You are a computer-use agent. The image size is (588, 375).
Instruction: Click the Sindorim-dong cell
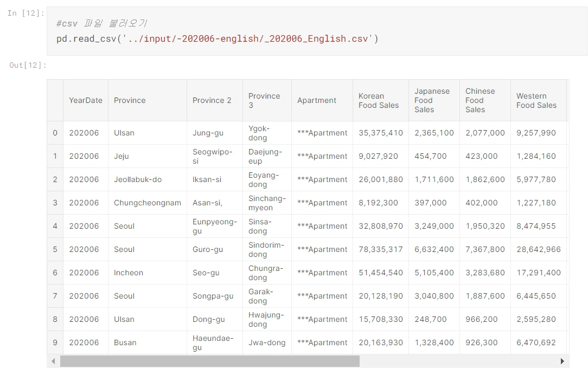coord(267,249)
